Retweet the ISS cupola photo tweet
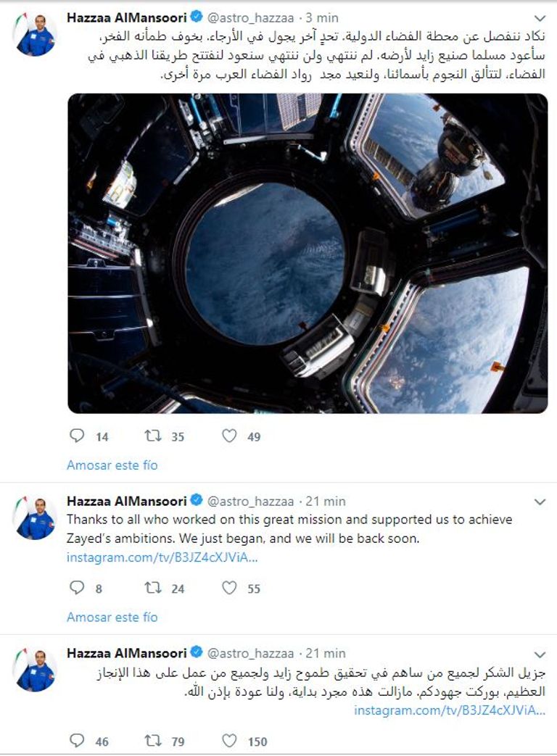Screen dimensions: 557x756 coord(152,436)
